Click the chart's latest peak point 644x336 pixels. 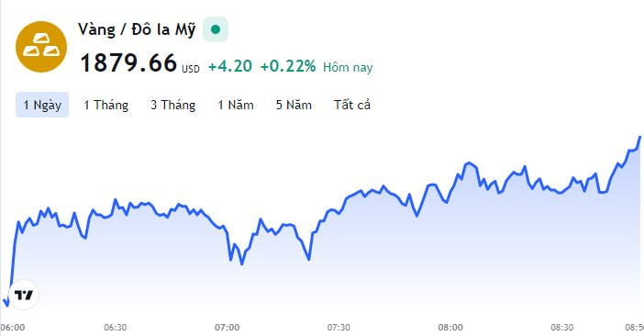point(640,137)
